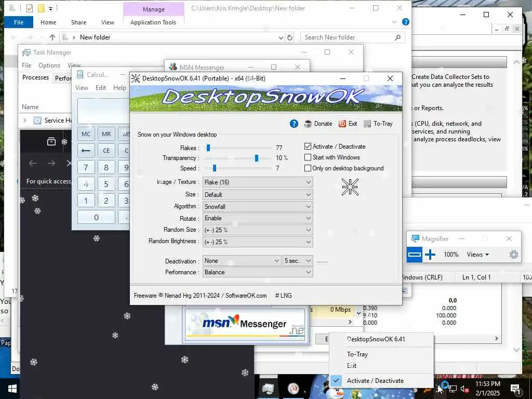Click File Explorer up arrow
The image size is (532, 399).
tap(52, 37)
